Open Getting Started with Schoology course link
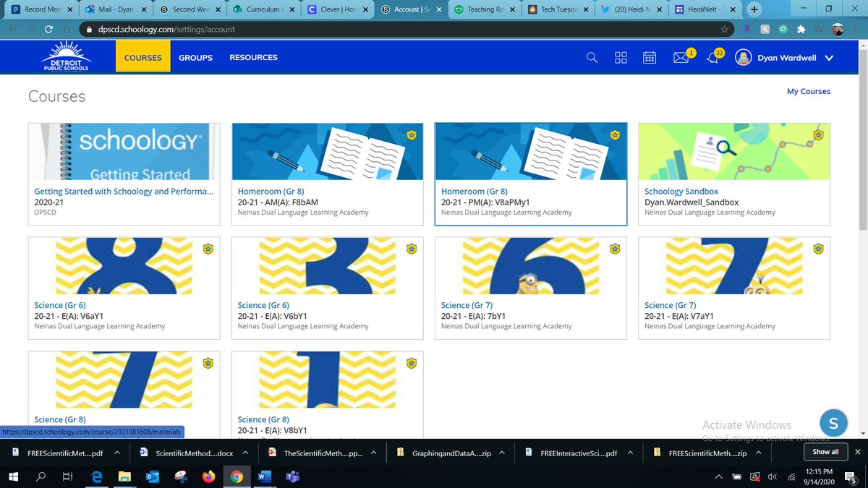The height and width of the screenshot is (488, 868). pos(124,192)
